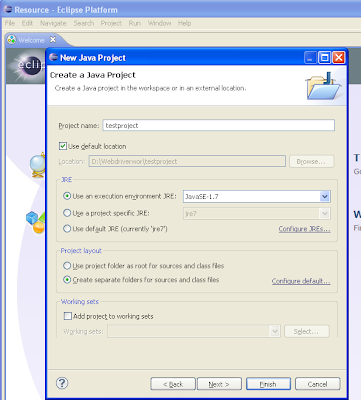Click the Back button
The height and width of the screenshot is (400, 361).
(173, 384)
